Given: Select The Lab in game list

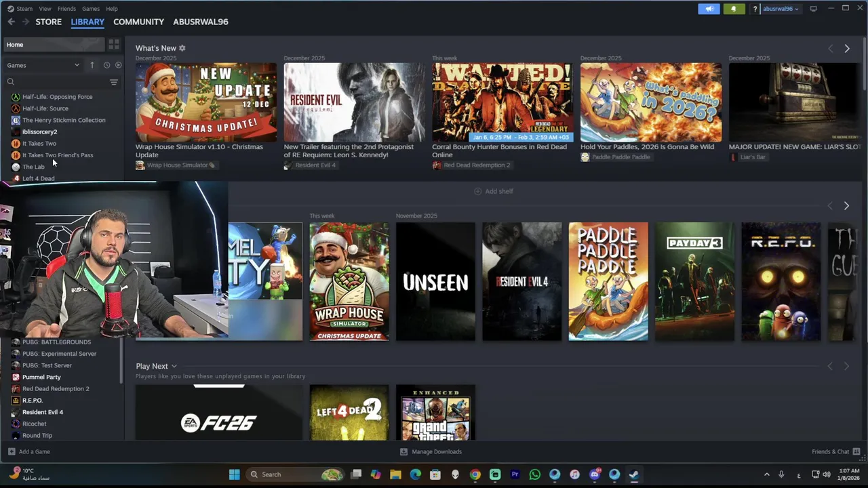Looking at the screenshot, I should (x=33, y=167).
